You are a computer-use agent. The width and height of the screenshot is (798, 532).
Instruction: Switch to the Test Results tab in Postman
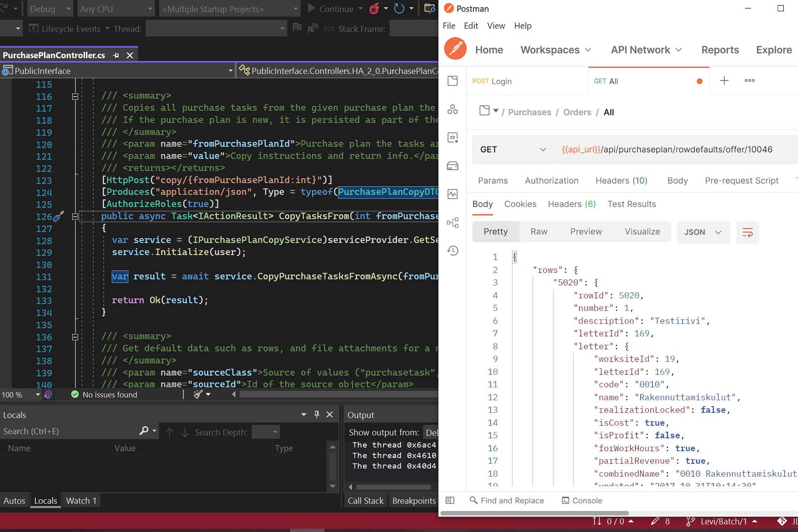click(631, 204)
